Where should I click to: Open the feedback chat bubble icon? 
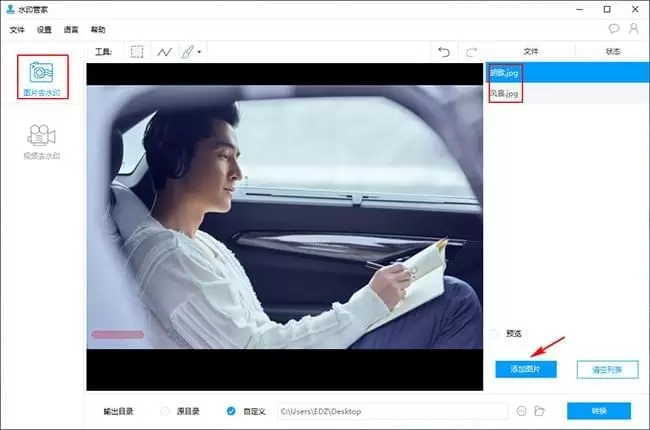(613, 30)
